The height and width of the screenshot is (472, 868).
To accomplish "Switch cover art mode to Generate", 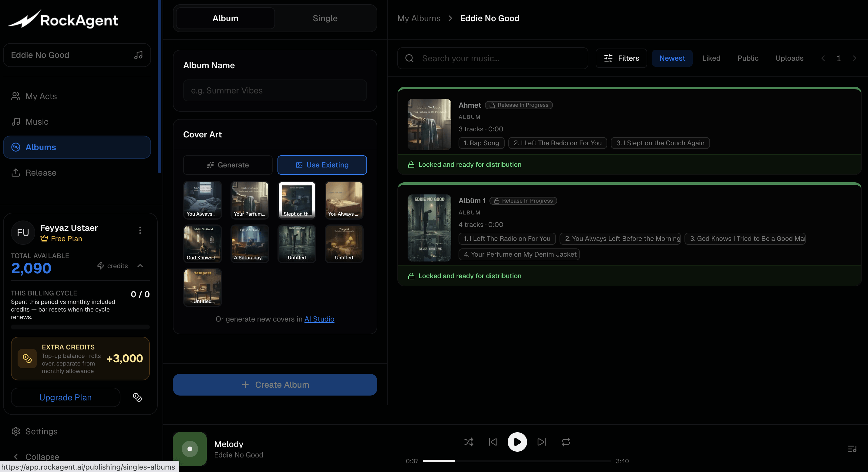I will tap(228, 165).
